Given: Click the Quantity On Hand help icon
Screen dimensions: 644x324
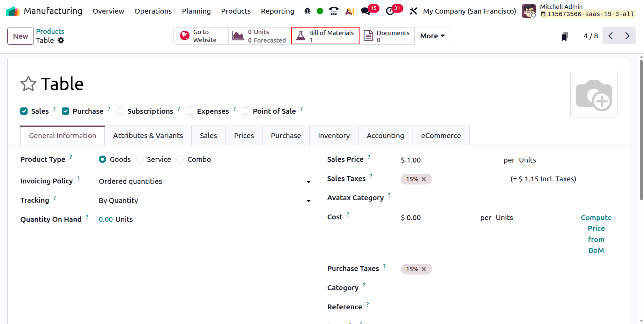Looking at the screenshot, I should [87, 217].
